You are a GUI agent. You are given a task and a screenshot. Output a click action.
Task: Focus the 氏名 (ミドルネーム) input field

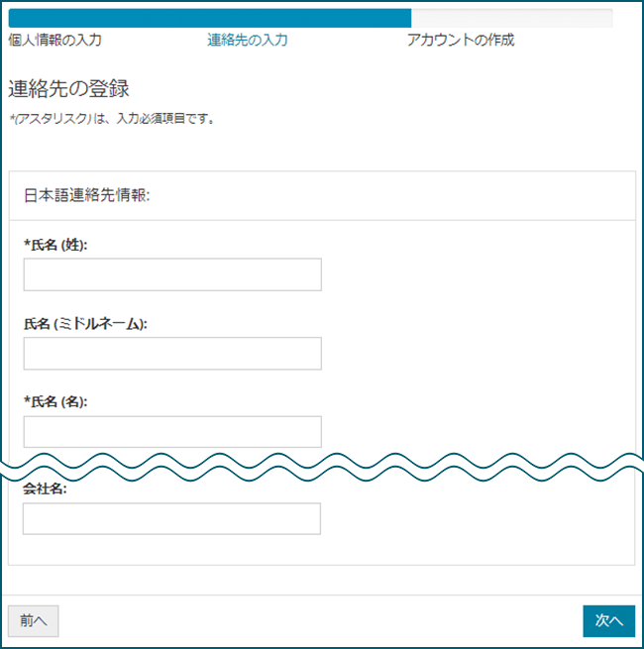point(172,353)
